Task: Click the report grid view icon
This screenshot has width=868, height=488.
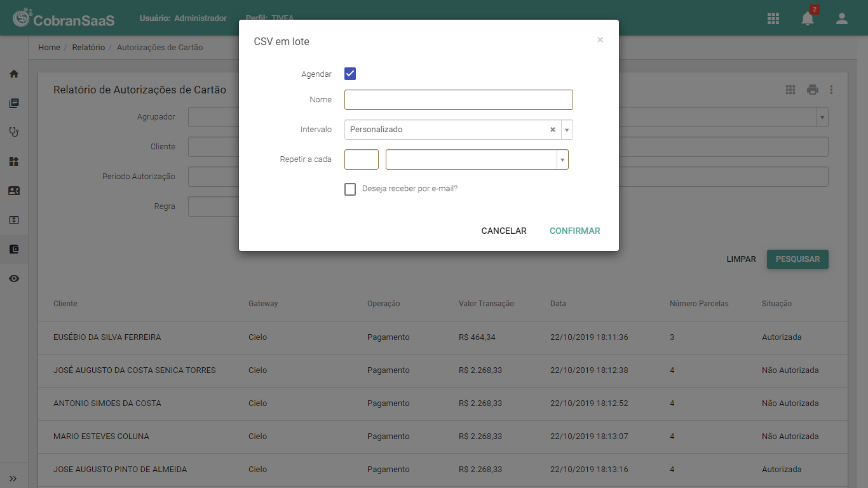Action: 790,90
